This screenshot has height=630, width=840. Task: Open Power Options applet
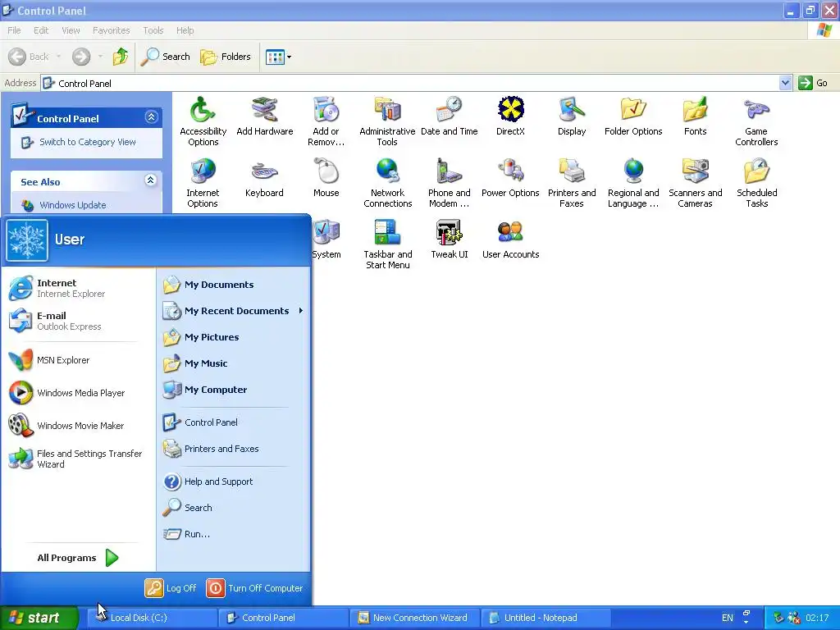pyautogui.click(x=510, y=178)
